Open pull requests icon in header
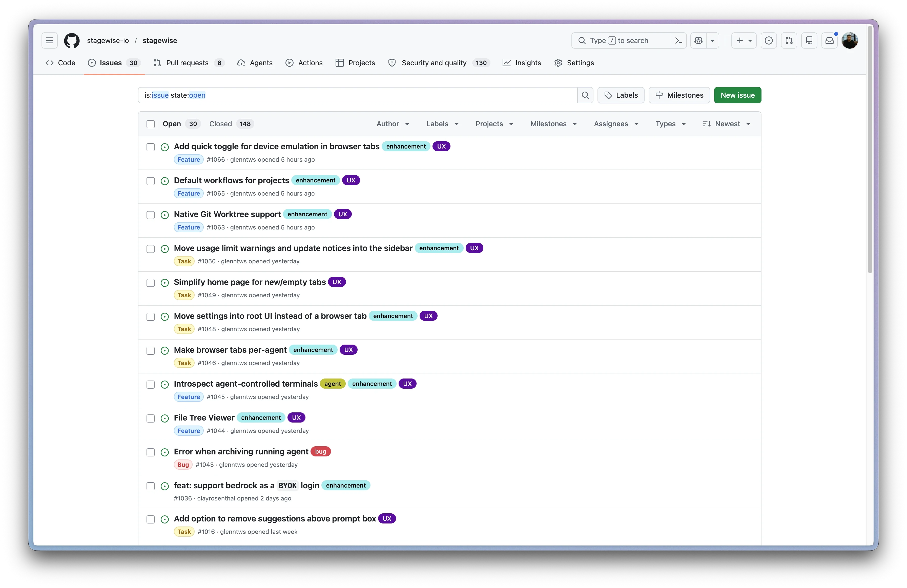 tap(789, 40)
